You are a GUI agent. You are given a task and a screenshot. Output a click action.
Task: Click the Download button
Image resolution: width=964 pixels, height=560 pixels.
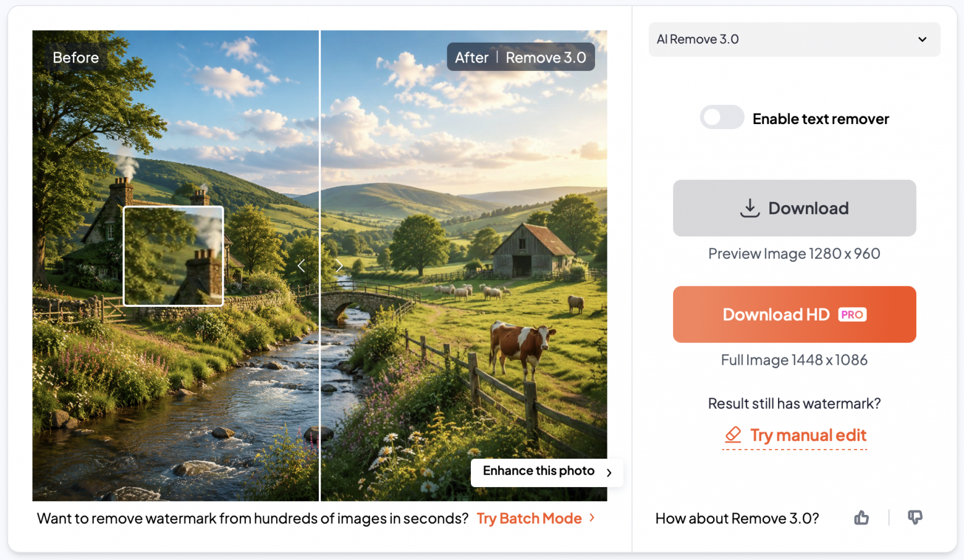point(794,208)
